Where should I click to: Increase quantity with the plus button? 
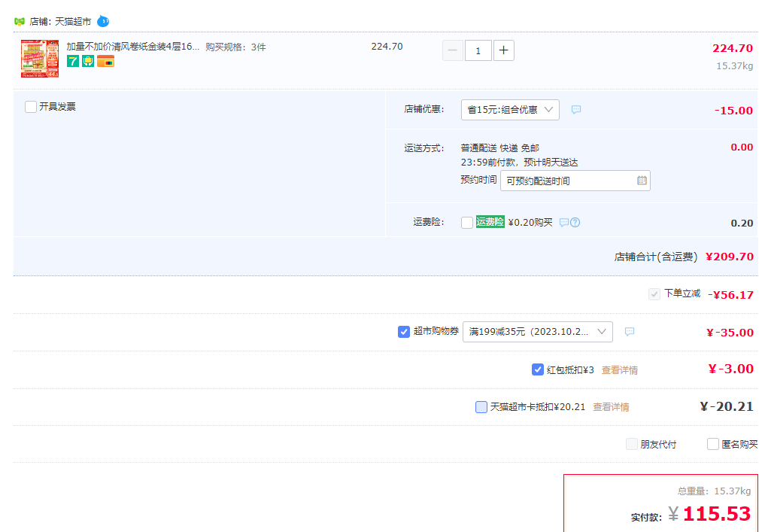(x=504, y=50)
